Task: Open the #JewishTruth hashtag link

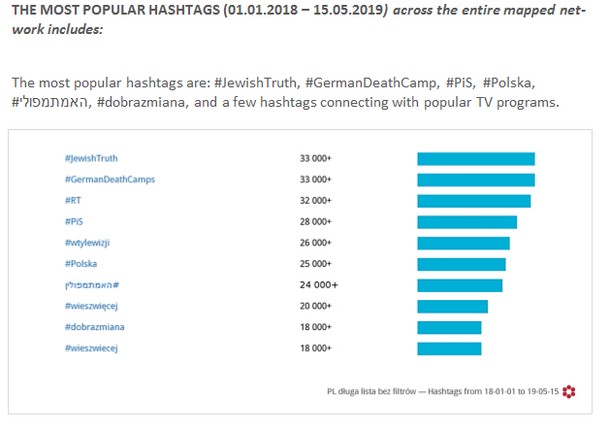Action: tap(91, 158)
